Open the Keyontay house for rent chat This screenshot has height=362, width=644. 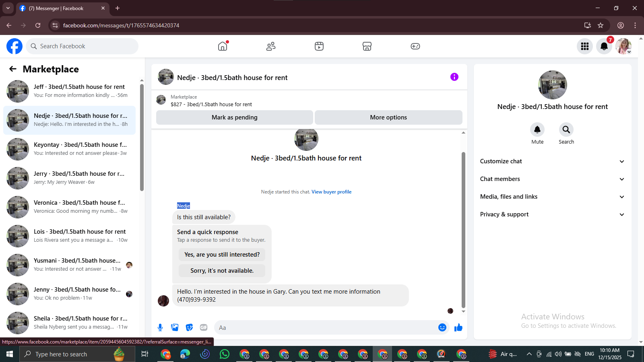pyautogui.click(x=69, y=149)
